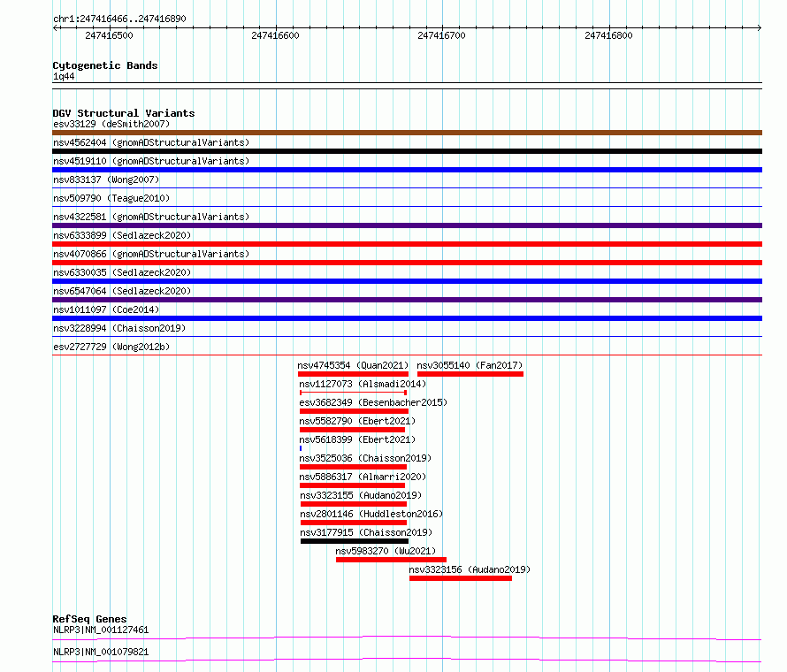787x672 pixels.
Task: Select the NLRP3|NM_001079821 gene label
Action: 101,652
